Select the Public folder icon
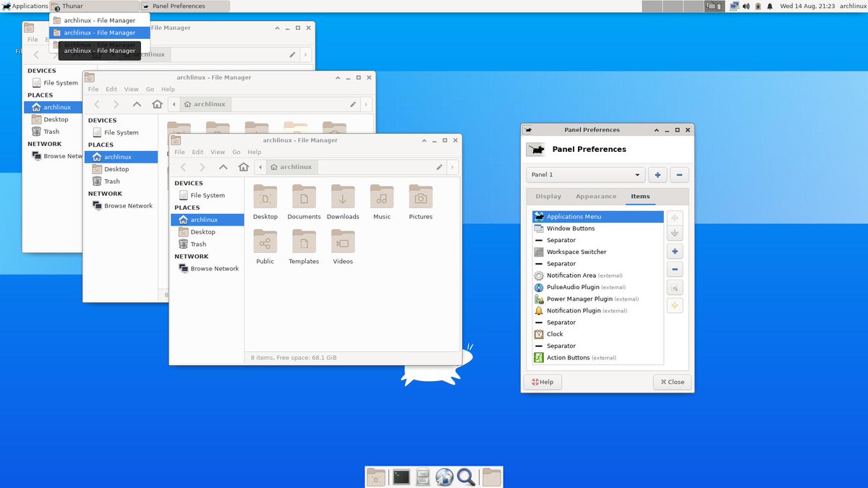Screen dimensions: 868x488 pos(265,241)
